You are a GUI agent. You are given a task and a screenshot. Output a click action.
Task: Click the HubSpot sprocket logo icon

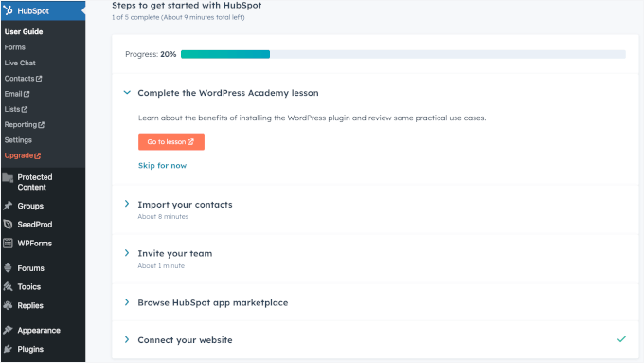tap(9, 10)
